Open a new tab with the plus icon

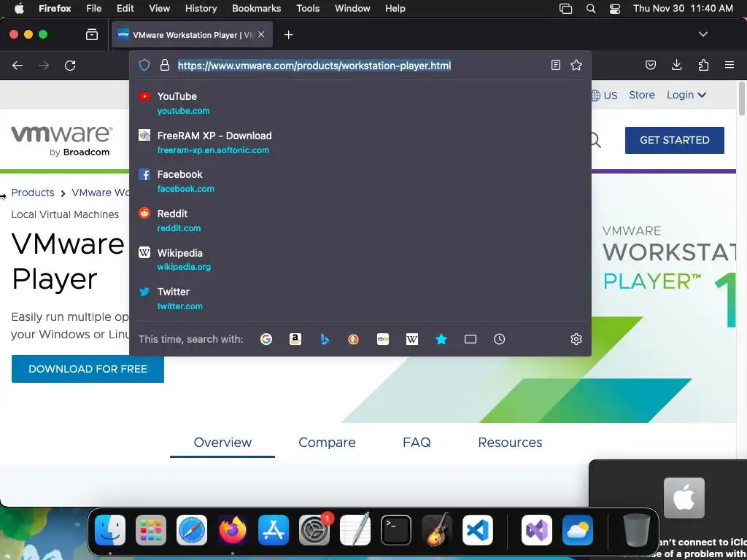(x=288, y=35)
